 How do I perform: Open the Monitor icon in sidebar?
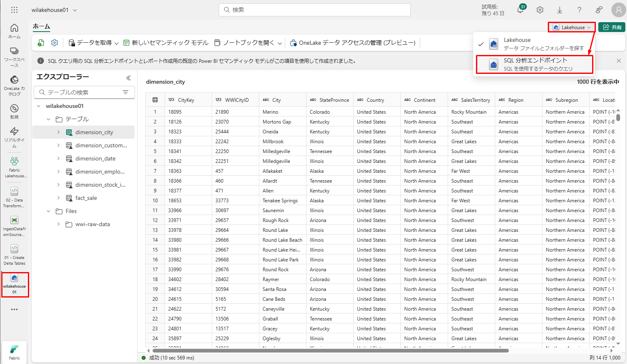point(14,111)
